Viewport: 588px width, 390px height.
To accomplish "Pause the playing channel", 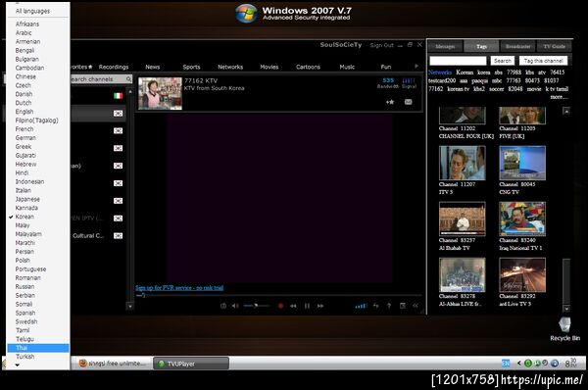I will pyautogui.click(x=307, y=306).
